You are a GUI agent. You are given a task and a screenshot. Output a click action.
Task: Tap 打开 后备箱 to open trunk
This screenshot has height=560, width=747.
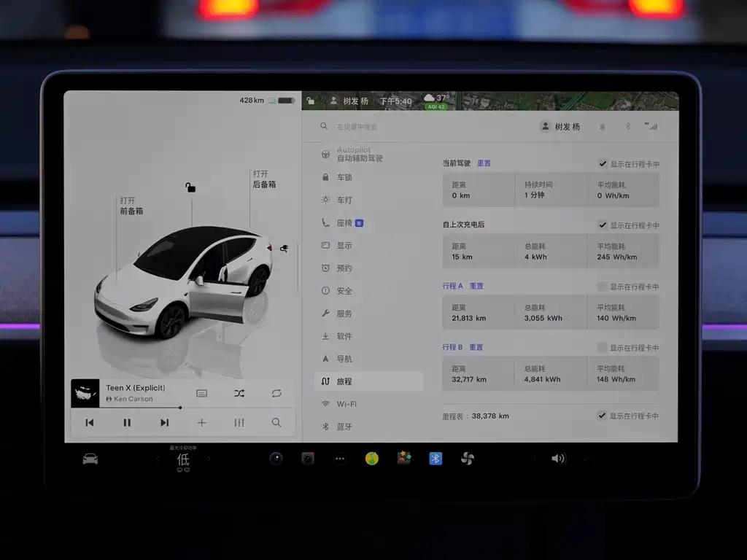pos(264,179)
